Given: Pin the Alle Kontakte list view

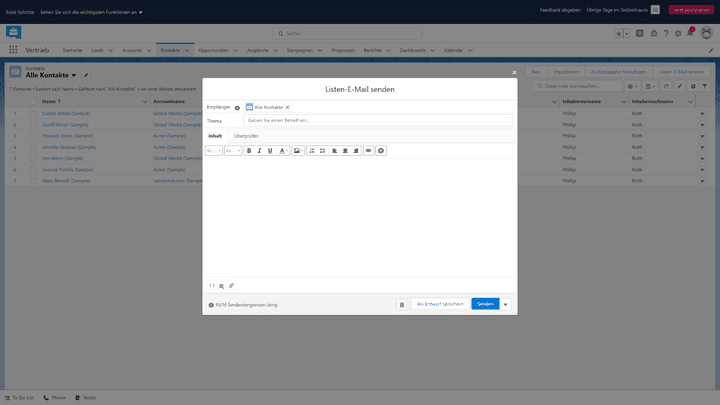Looking at the screenshot, I should click(86, 75).
